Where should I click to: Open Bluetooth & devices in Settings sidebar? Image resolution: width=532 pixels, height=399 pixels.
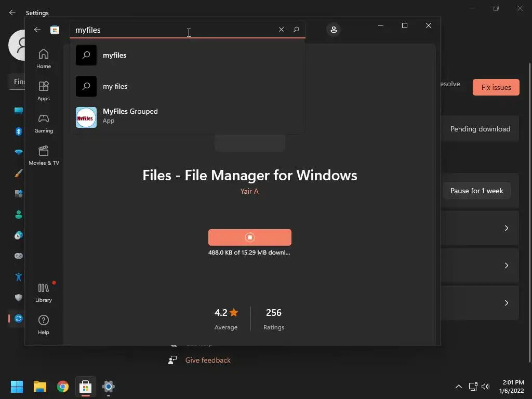[x=19, y=131]
